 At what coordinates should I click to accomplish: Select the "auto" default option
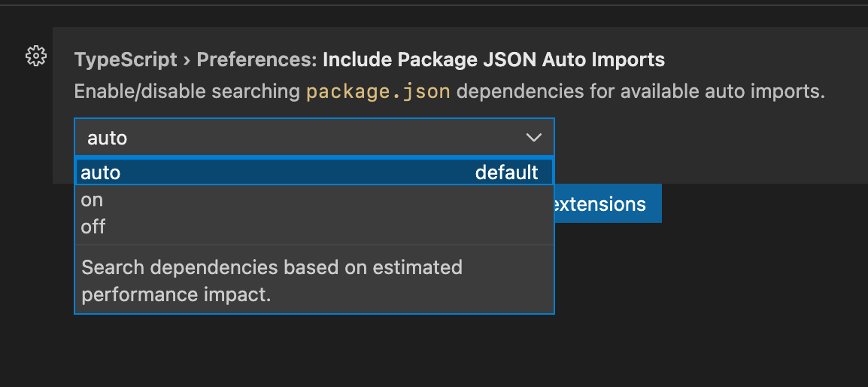314,172
